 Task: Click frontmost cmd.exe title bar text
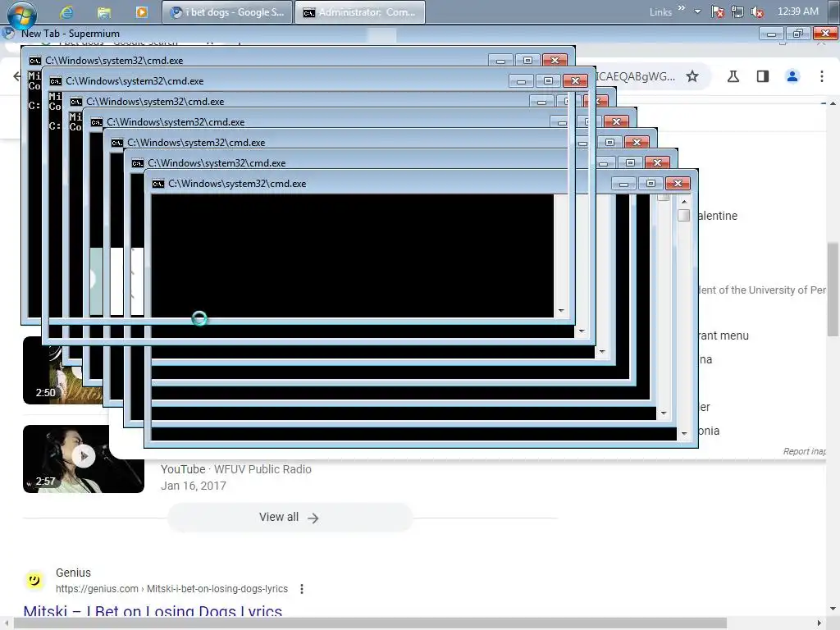pos(237,184)
